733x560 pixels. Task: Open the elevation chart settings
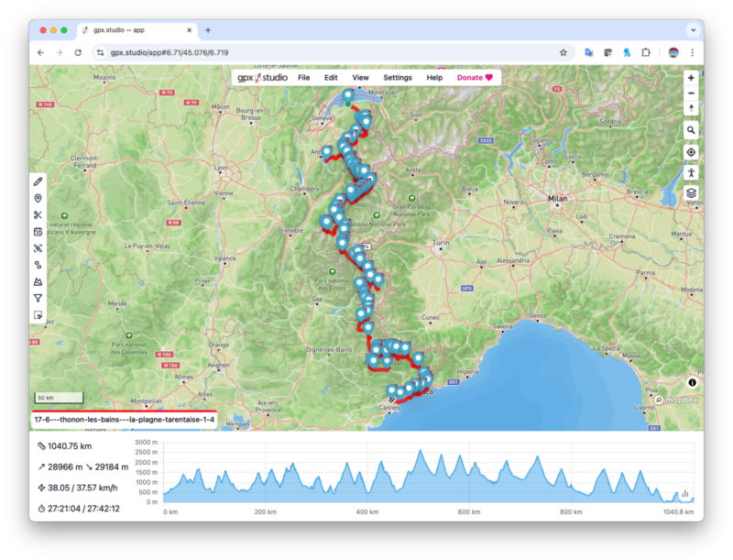point(684,493)
